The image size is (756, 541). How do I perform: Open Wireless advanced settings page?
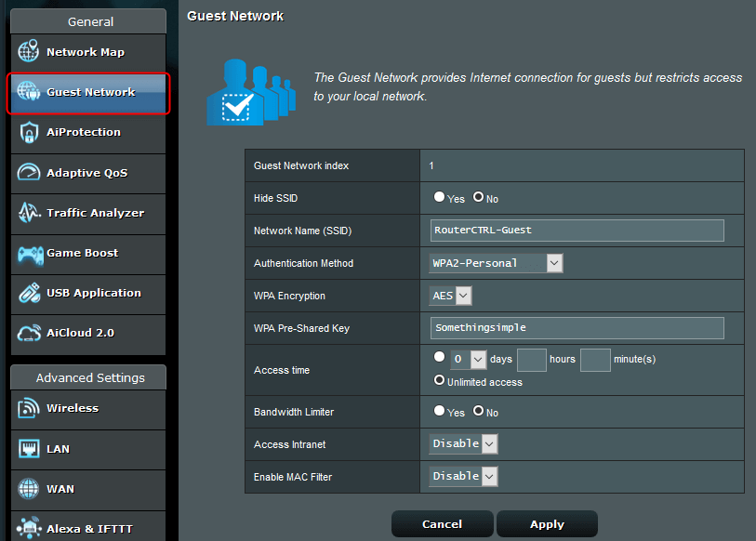tap(88, 410)
